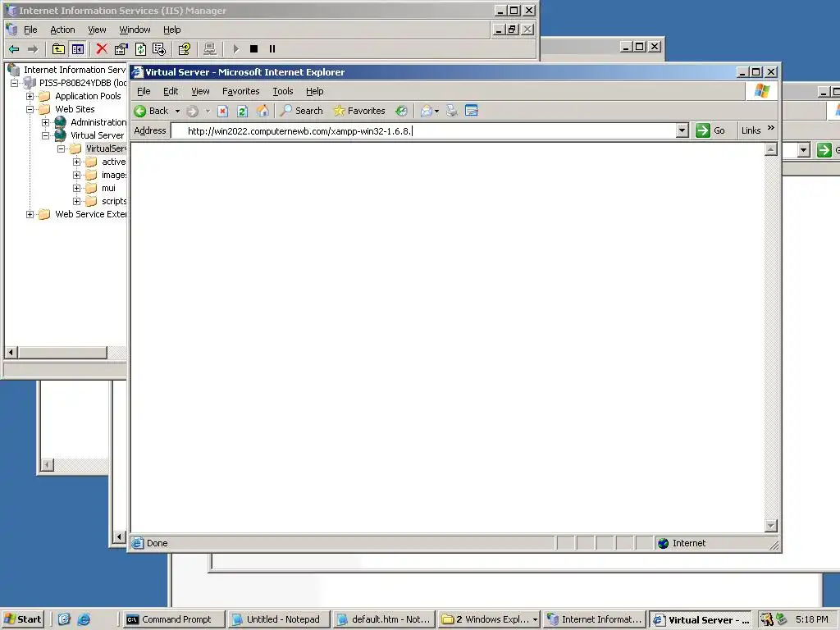Click the Forward arrow in Internet Explorer
The image size is (840, 630).
coord(192,111)
